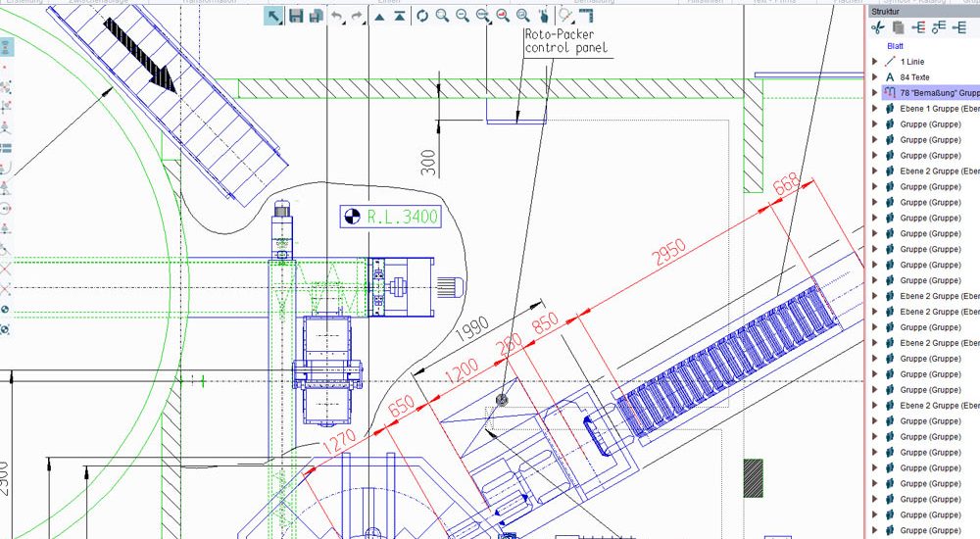This screenshot has width=980, height=539.
Task: Refresh the drawing view
Action: tap(422, 16)
